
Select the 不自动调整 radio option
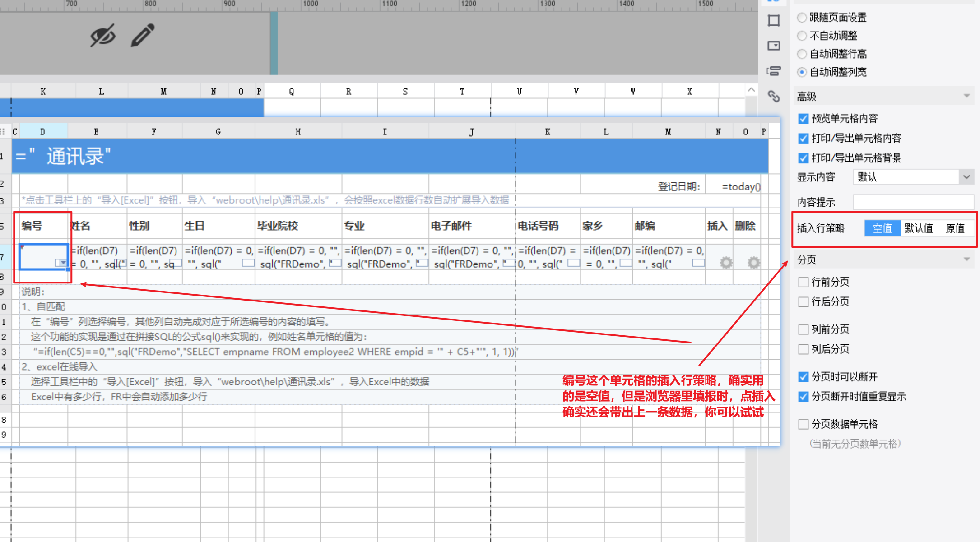802,36
